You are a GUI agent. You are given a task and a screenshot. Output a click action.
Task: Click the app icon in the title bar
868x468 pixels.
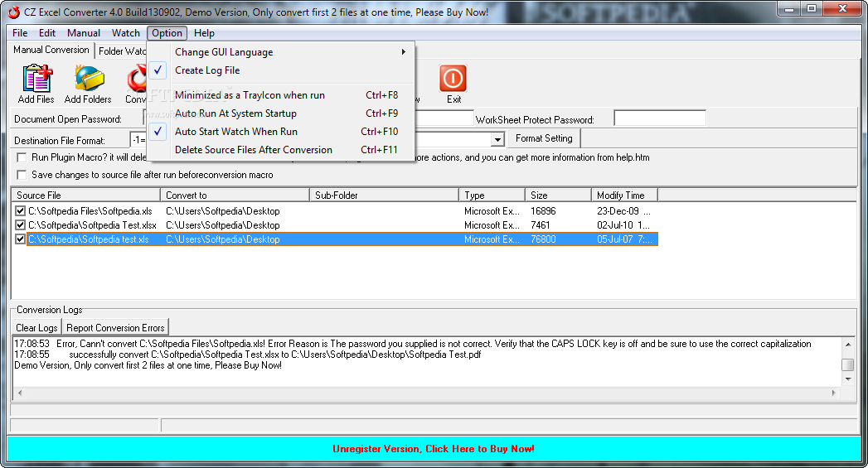point(14,12)
